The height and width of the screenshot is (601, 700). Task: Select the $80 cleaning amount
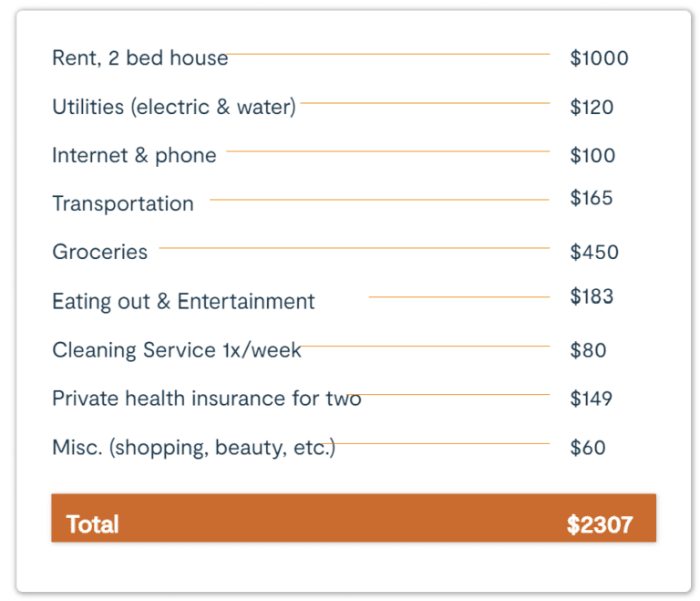588,350
